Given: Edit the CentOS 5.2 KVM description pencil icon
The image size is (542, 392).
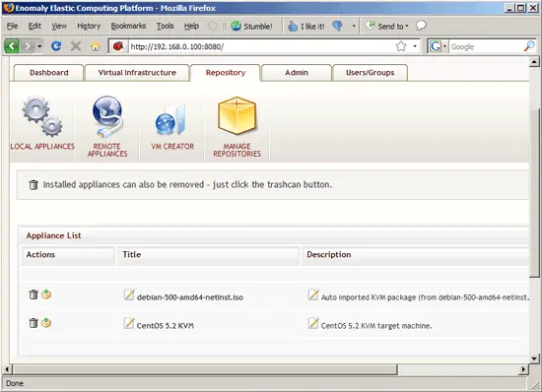Looking at the screenshot, I should point(313,323).
